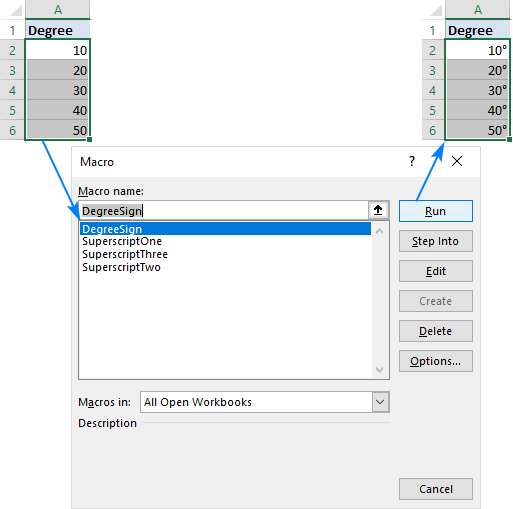Select the 30° cell in right sheet
513x509 pixels.
478,90
